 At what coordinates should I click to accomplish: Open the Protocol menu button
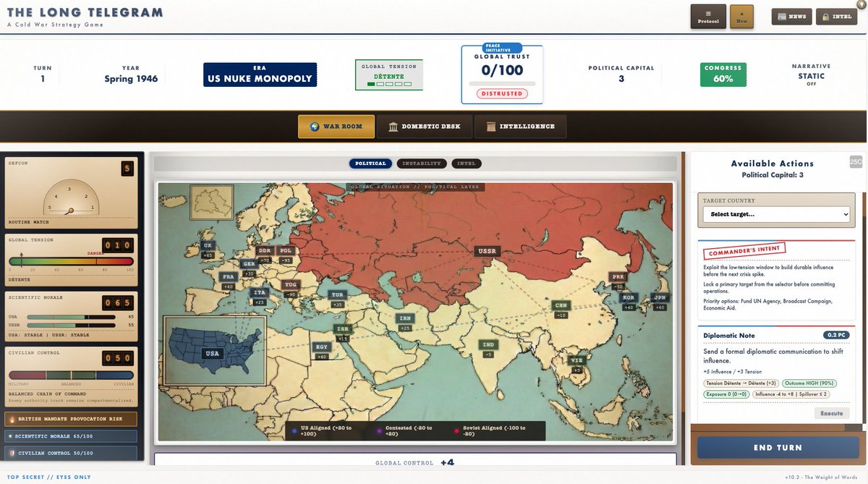[x=708, y=16]
